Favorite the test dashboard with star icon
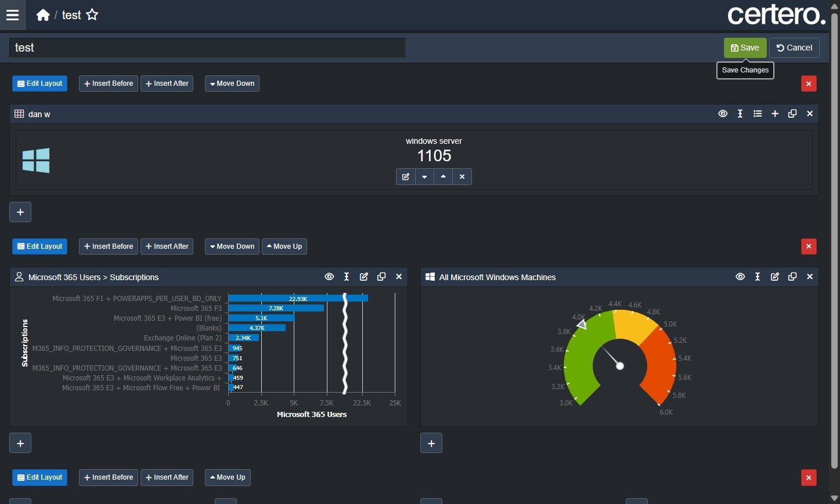 point(92,15)
